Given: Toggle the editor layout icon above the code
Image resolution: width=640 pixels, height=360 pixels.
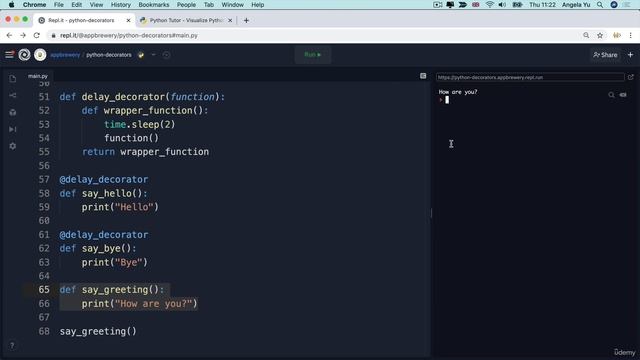Looking at the screenshot, I should pyautogui.click(x=423, y=76).
